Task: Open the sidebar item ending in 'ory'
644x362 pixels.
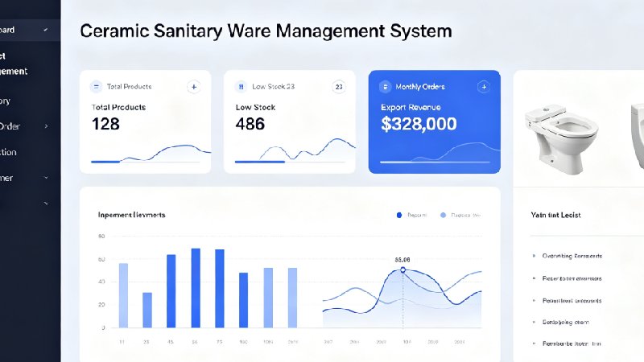Action: click(6, 101)
